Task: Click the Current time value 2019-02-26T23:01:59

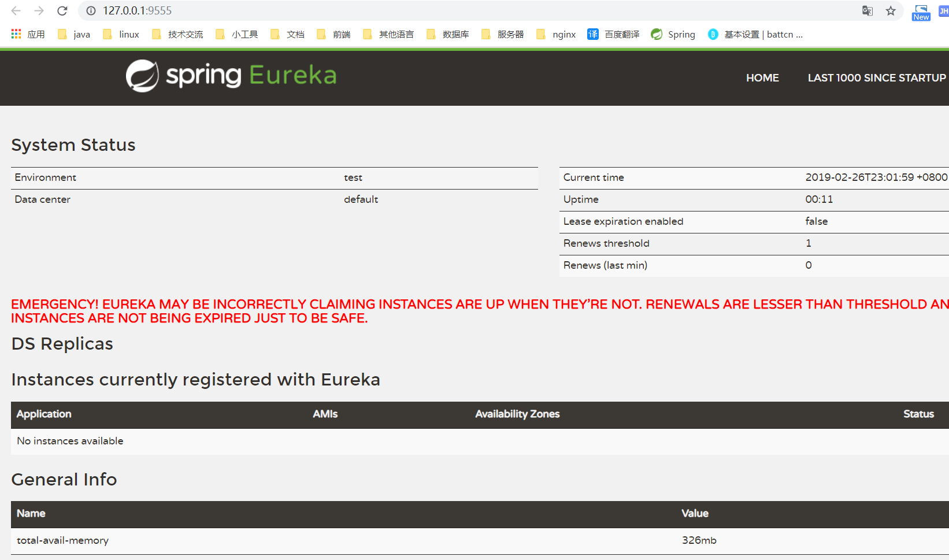Action: tap(876, 177)
